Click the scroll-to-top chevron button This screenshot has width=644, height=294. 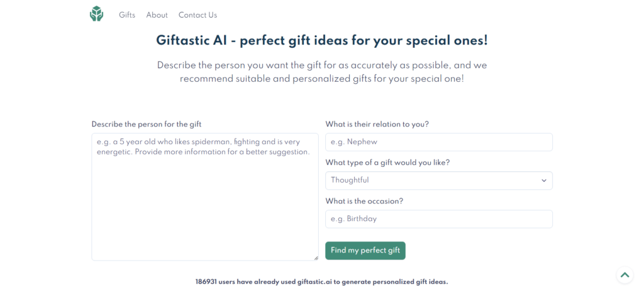[x=624, y=274]
